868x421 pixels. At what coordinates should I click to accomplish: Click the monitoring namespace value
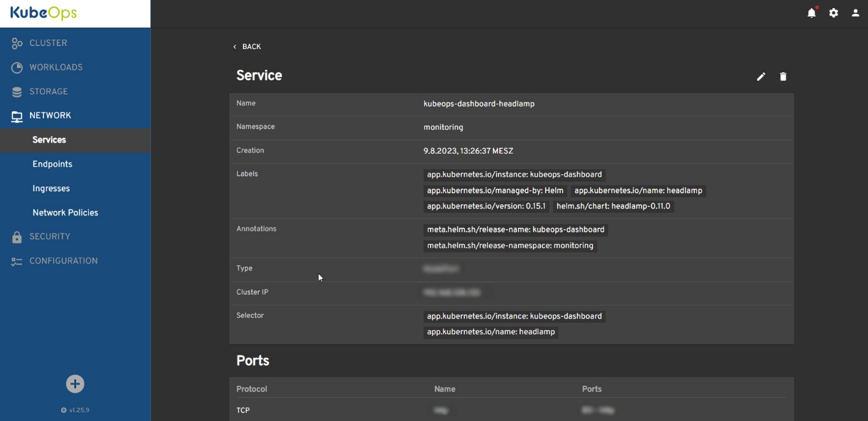(x=443, y=127)
